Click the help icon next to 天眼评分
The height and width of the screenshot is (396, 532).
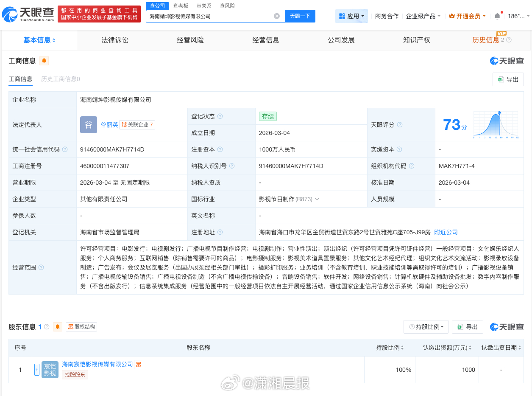399,125
